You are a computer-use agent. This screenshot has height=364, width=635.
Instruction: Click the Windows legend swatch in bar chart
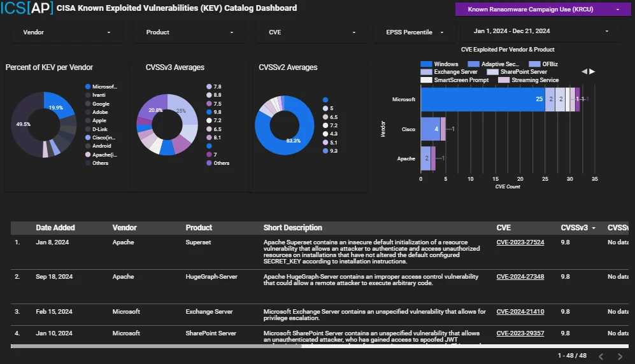tap(427, 64)
